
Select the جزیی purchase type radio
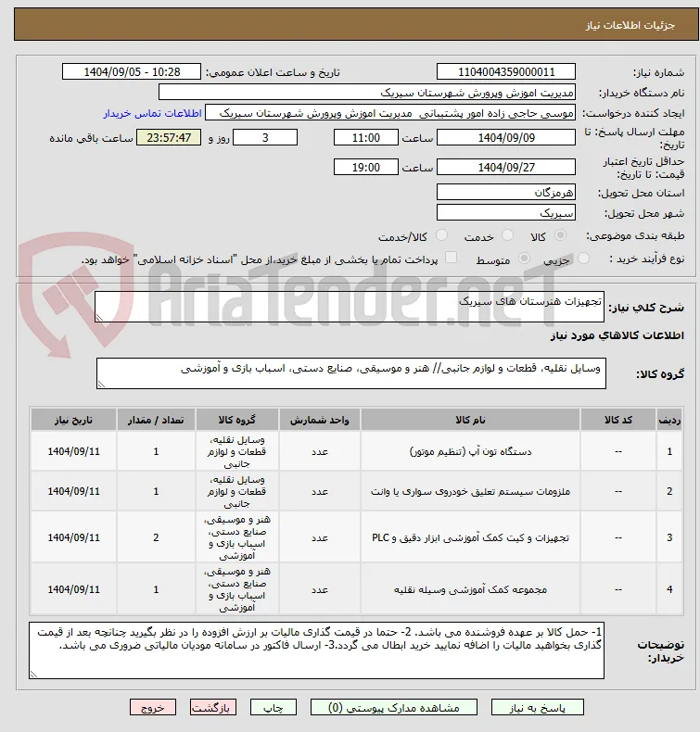[583, 259]
